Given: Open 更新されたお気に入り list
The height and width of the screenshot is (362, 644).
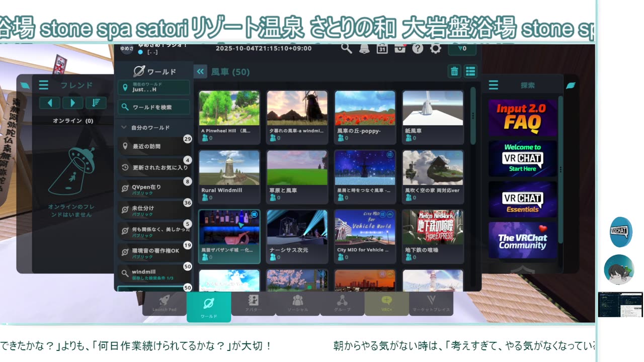Looking at the screenshot, I should tap(154, 167).
